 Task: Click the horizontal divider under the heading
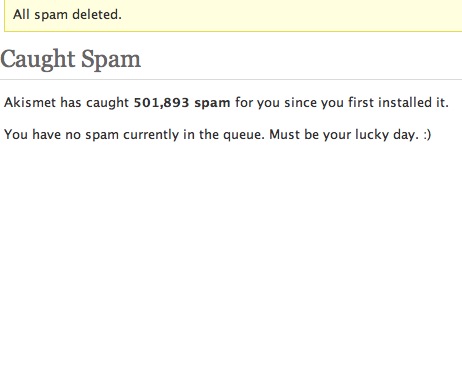(231, 80)
